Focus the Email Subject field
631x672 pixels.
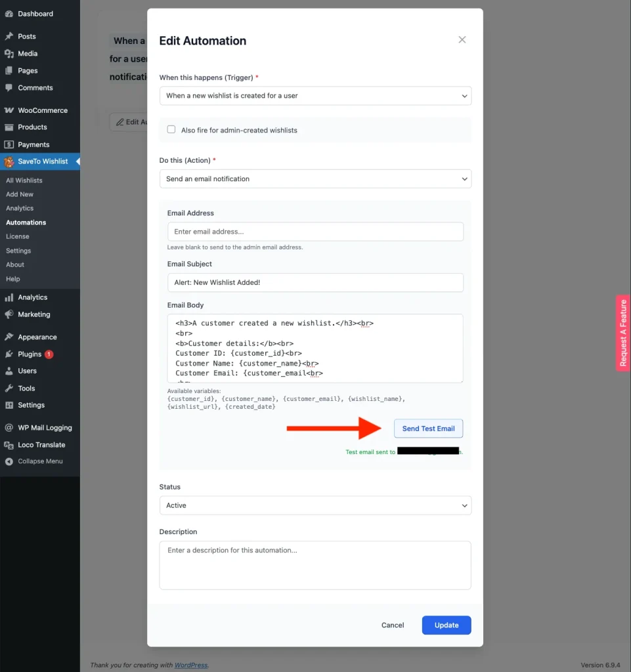point(315,282)
